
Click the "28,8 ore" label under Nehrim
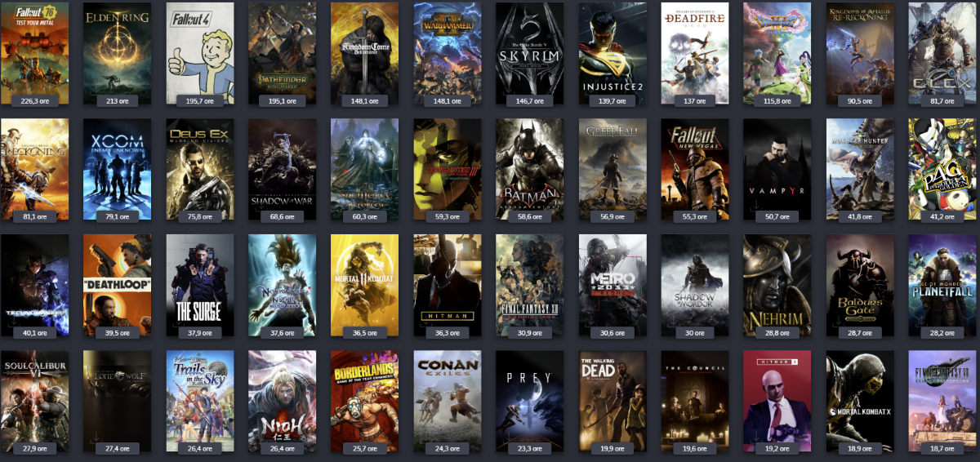(777, 333)
